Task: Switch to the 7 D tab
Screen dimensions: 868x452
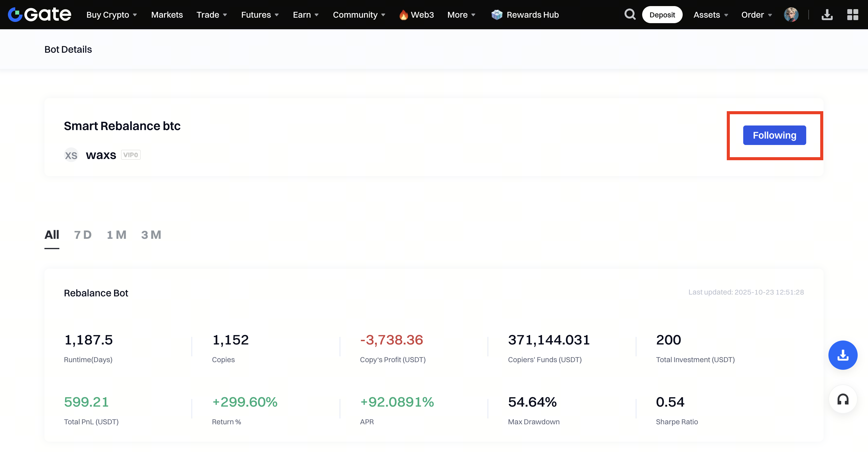Action: (x=83, y=235)
